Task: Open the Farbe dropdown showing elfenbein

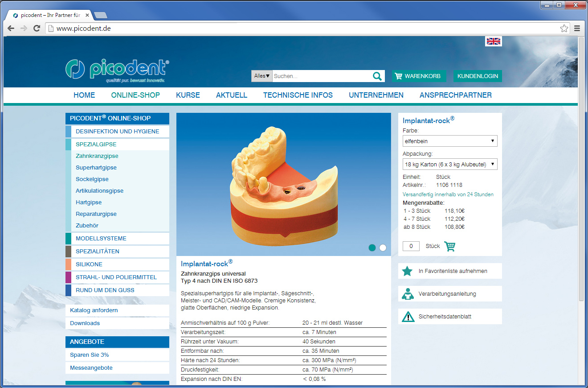Action: 450,141
